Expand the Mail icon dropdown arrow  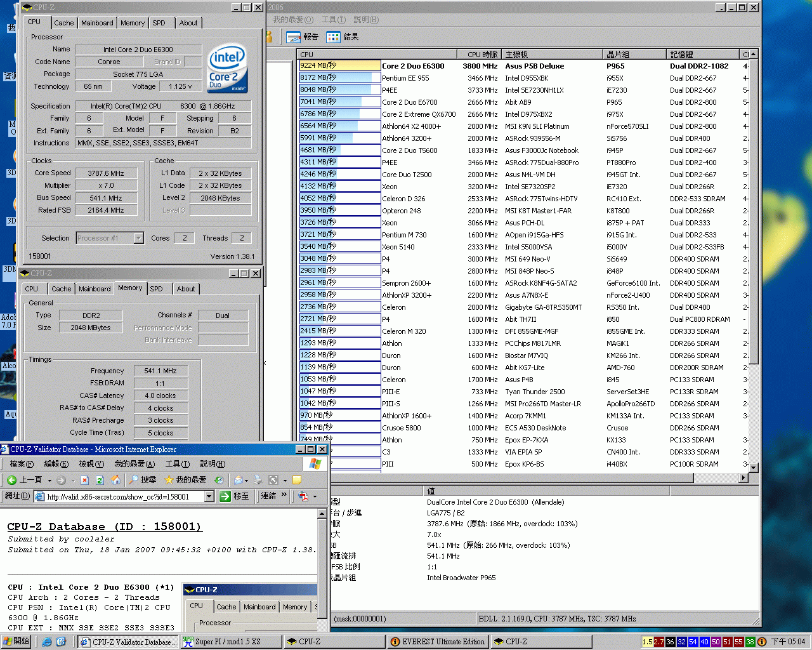[x=247, y=481]
